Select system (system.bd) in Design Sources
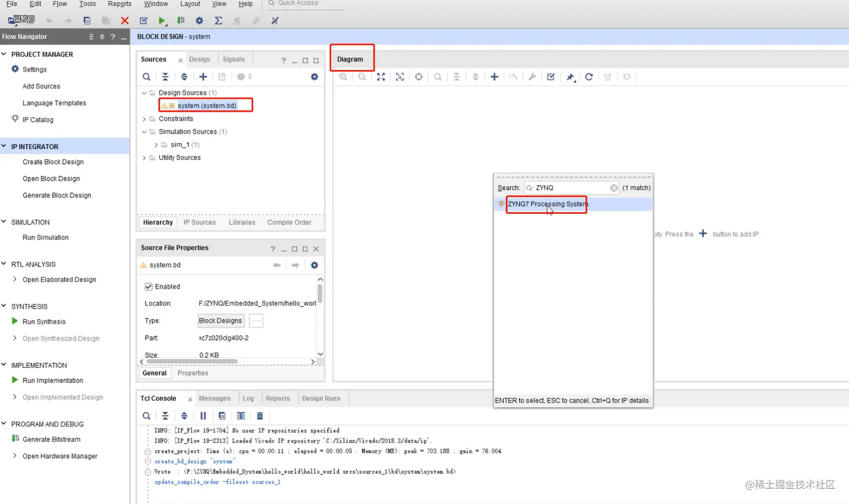Screen dimensions: 849x504 click(207, 106)
